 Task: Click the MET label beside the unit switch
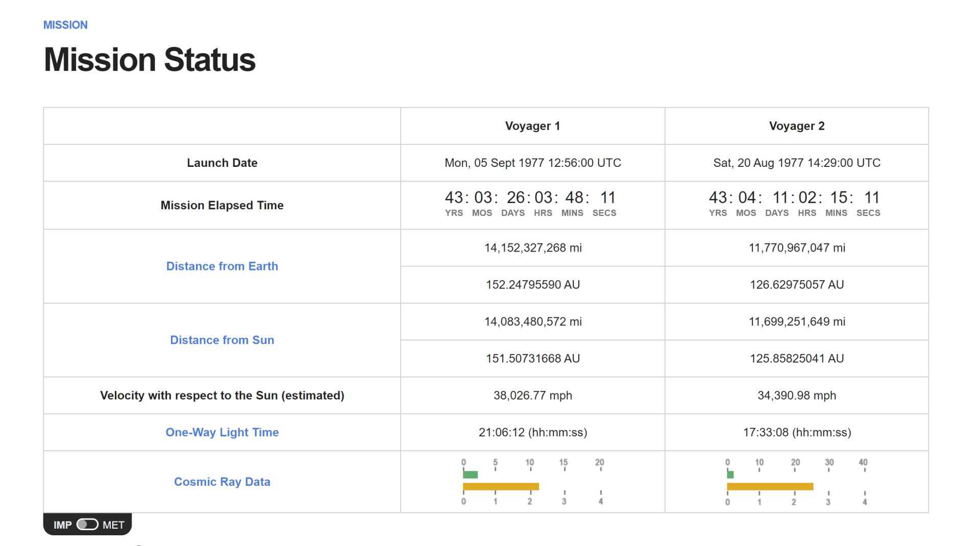tap(113, 525)
